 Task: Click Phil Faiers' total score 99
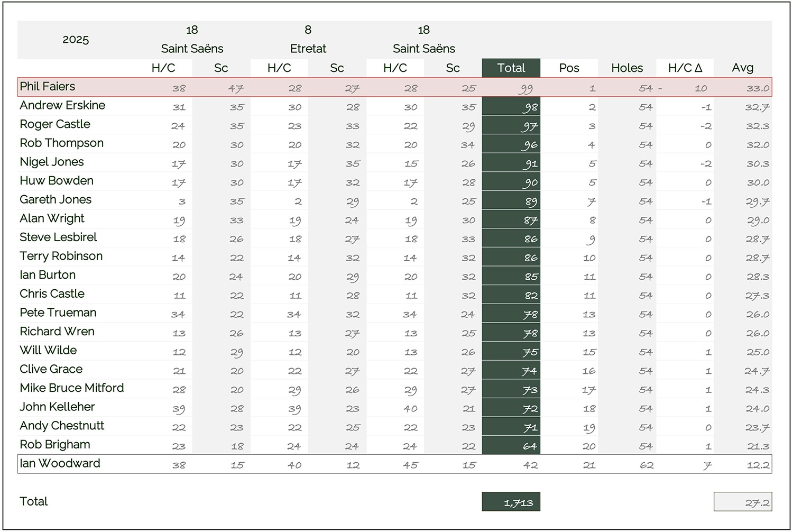(x=525, y=88)
